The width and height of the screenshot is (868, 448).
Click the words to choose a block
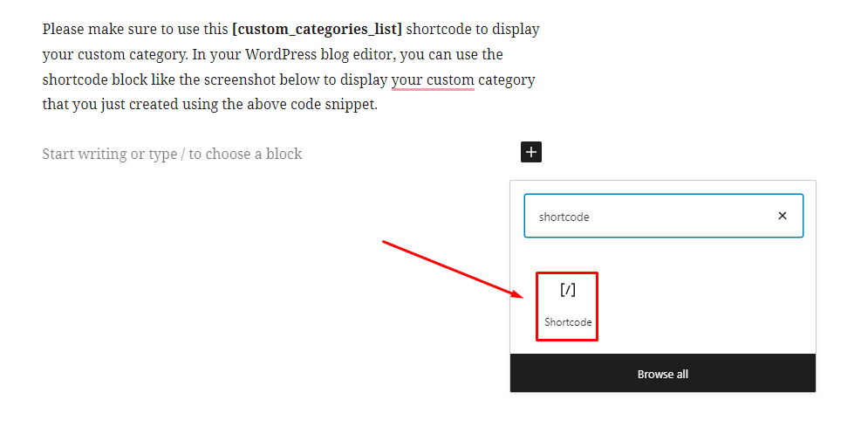click(245, 154)
